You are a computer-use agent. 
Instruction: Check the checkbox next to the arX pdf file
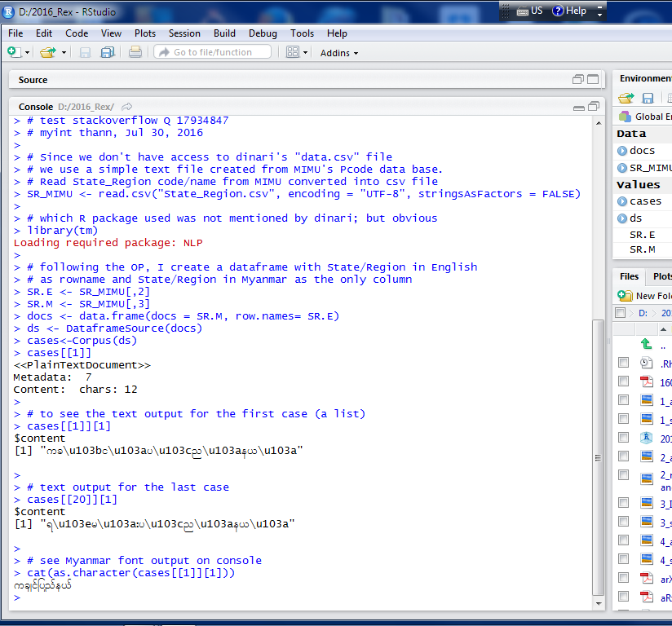click(x=624, y=577)
